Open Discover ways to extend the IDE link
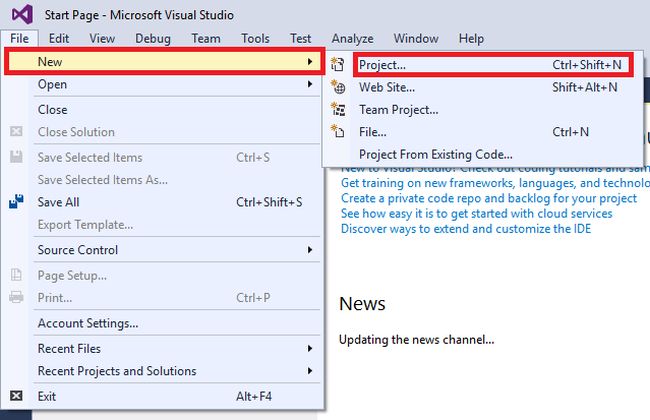The height and width of the screenshot is (420, 650). pos(465,228)
